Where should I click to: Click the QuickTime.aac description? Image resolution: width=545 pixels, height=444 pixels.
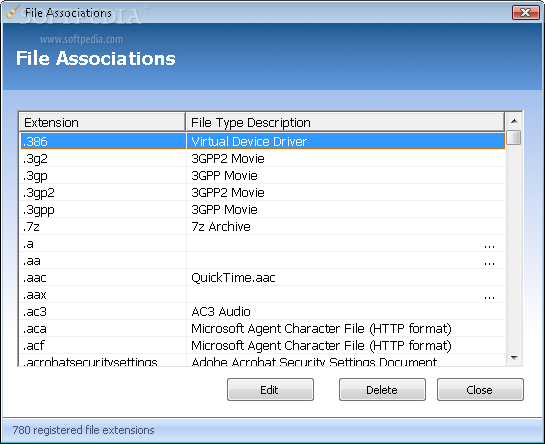233,278
